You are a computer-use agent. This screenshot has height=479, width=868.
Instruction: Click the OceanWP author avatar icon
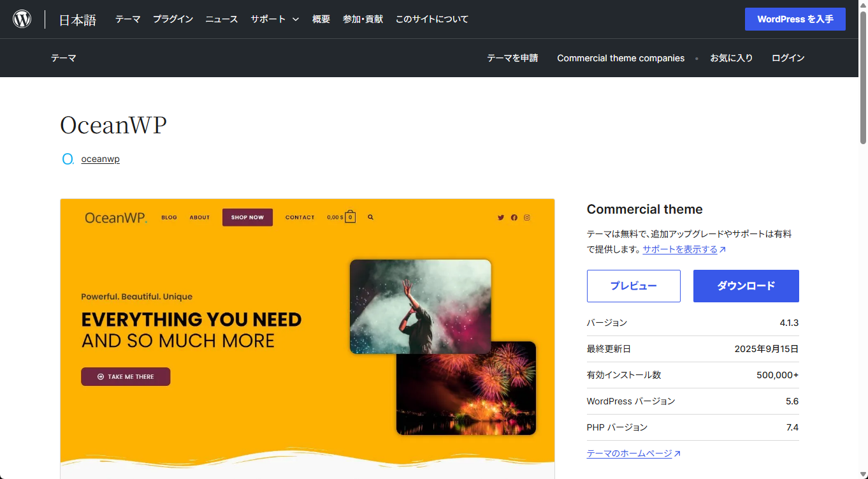click(68, 159)
